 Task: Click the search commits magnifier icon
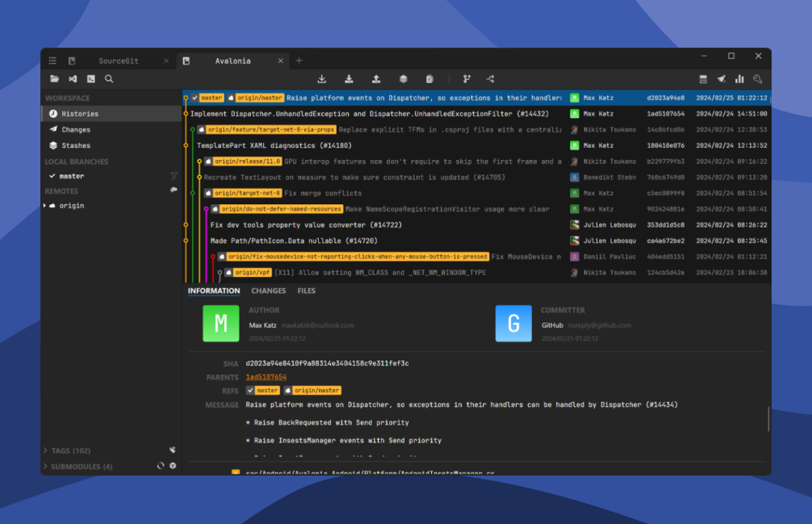[109, 79]
